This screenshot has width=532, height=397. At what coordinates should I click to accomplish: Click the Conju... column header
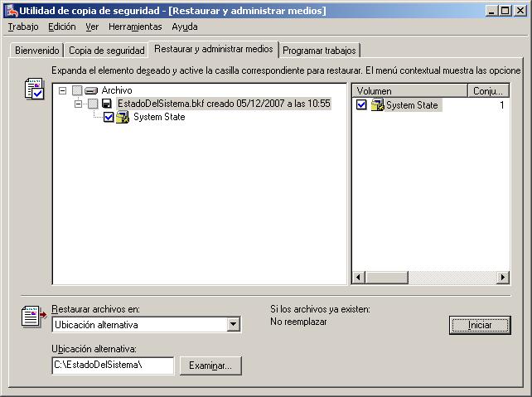(x=488, y=90)
